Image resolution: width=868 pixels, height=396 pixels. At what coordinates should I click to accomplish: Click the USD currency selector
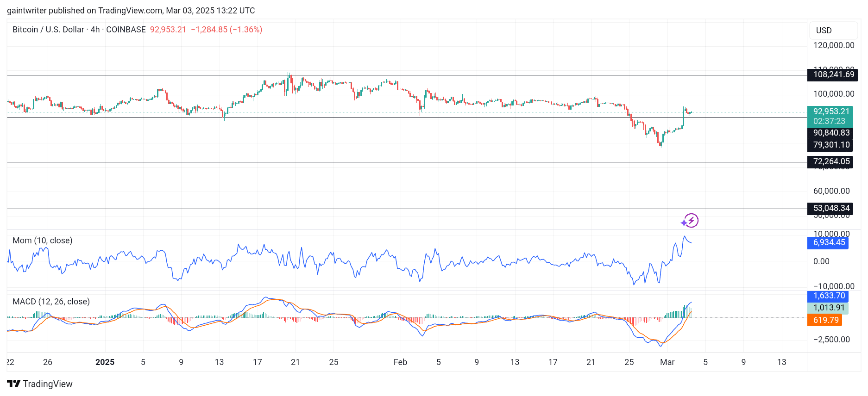point(834,31)
